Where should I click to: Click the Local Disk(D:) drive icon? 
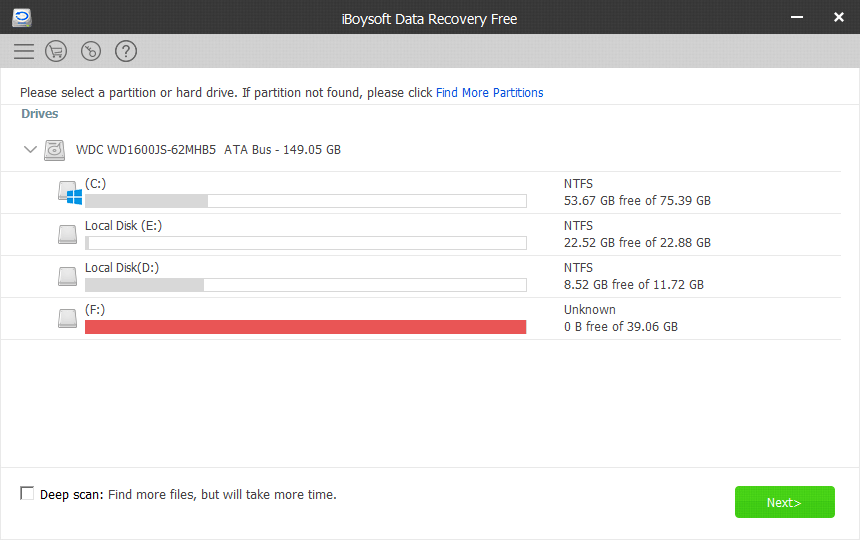tap(67, 276)
